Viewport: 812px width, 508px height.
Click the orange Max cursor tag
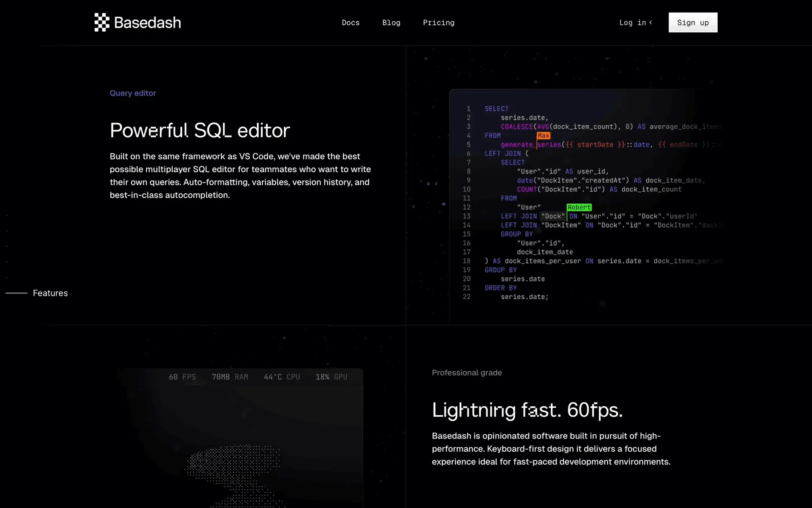[543, 135]
